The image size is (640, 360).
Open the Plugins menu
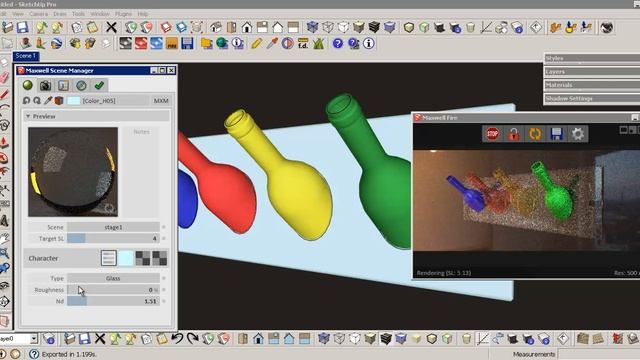click(123, 14)
